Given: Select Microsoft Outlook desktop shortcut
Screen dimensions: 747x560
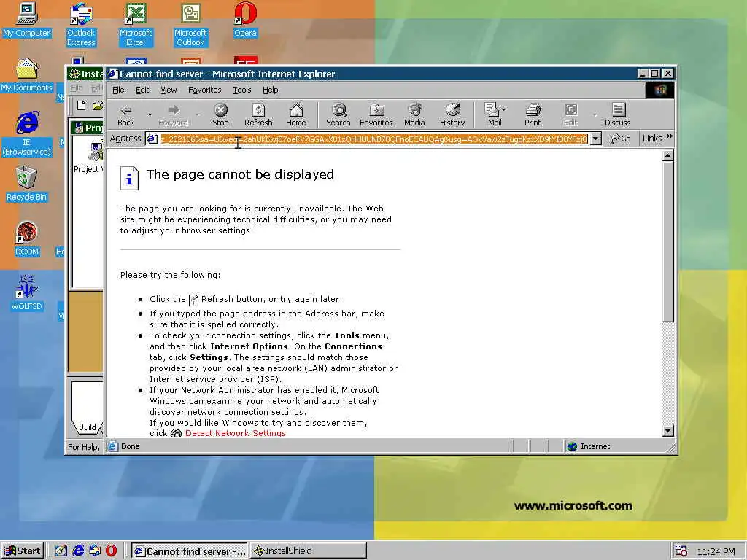Looking at the screenshot, I should click(190, 25).
